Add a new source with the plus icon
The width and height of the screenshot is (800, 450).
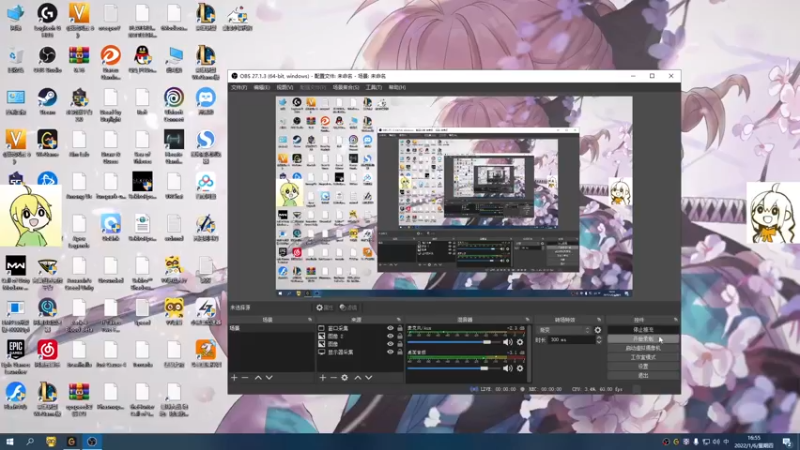click(x=322, y=378)
